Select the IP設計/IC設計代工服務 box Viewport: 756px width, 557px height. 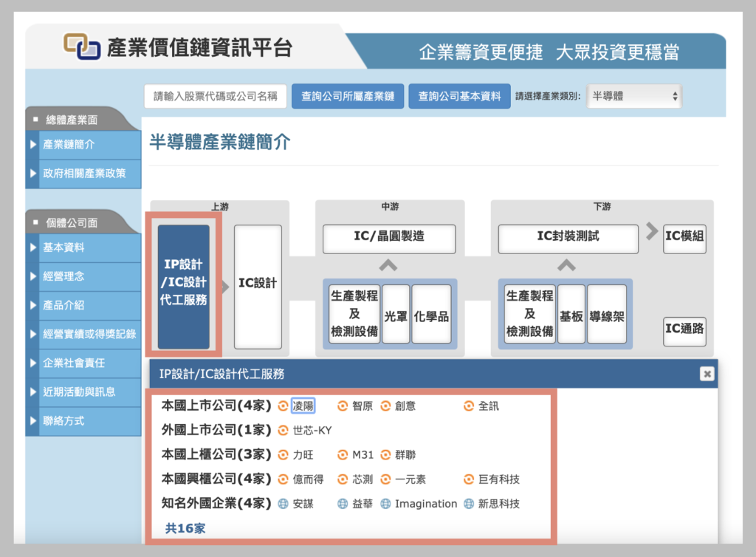click(x=184, y=287)
